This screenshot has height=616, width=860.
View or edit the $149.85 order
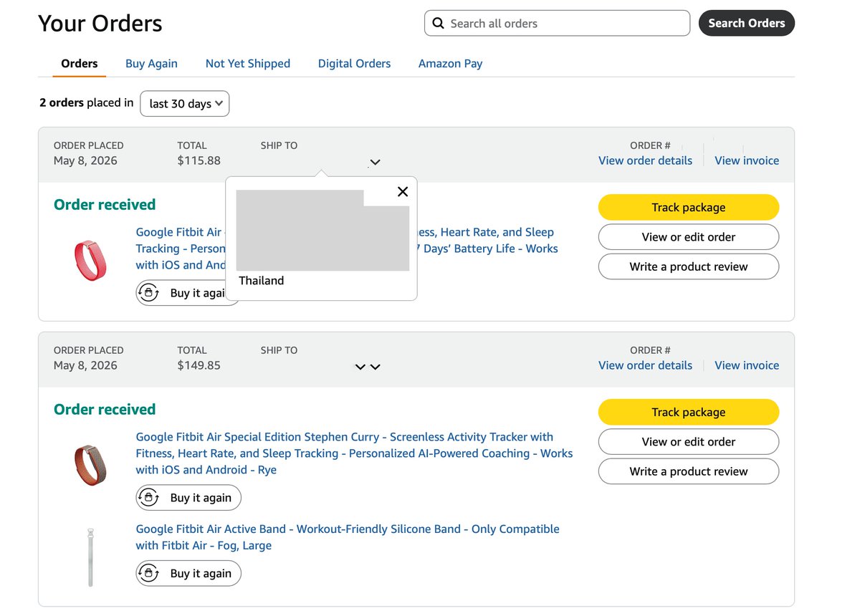[688, 442]
